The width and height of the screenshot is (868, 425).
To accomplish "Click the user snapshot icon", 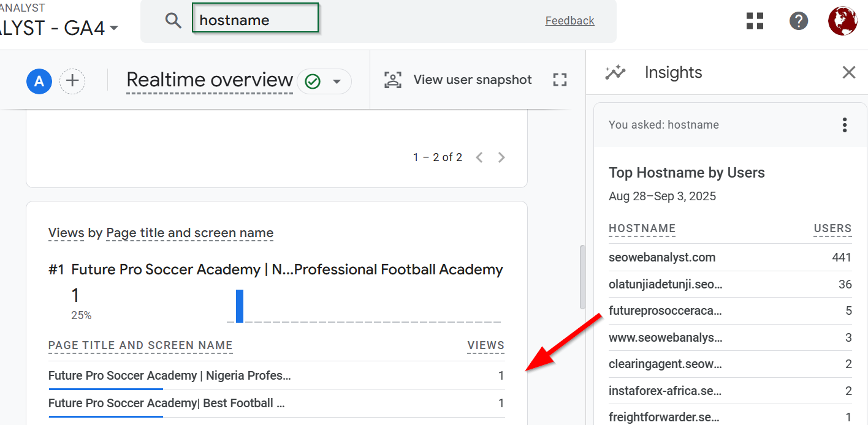I will pyautogui.click(x=392, y=80).
